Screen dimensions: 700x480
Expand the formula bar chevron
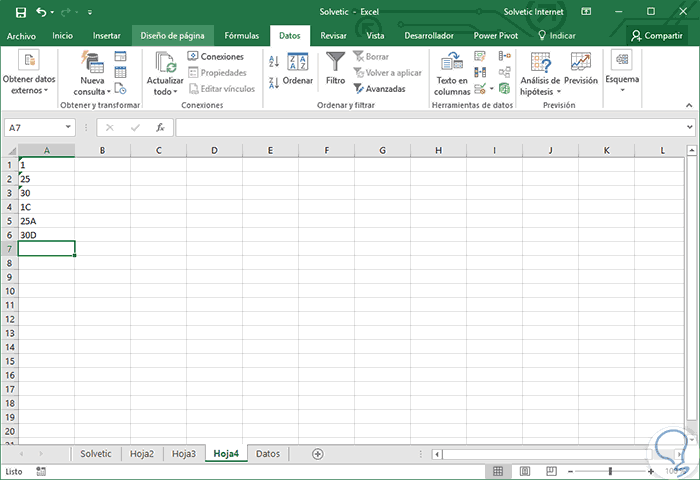(x=689, y=127)
